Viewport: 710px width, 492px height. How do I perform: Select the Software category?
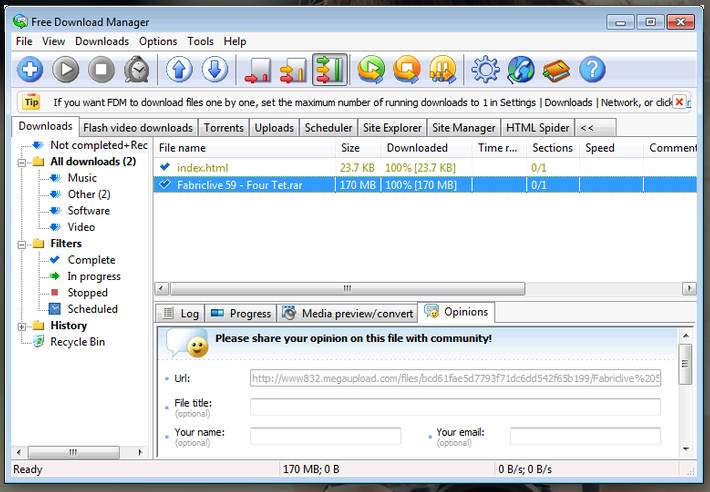(88, 210)
